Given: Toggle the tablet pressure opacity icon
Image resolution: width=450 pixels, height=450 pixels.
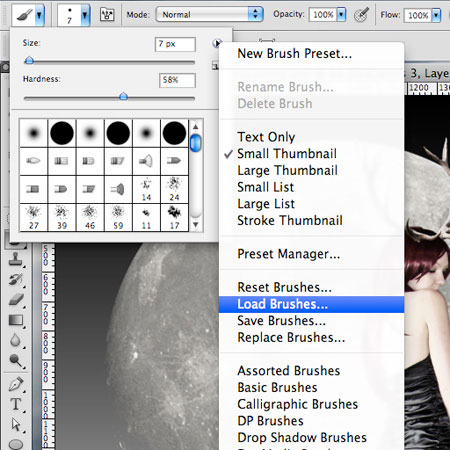Looking at the screenshot, I should point(361,15).
